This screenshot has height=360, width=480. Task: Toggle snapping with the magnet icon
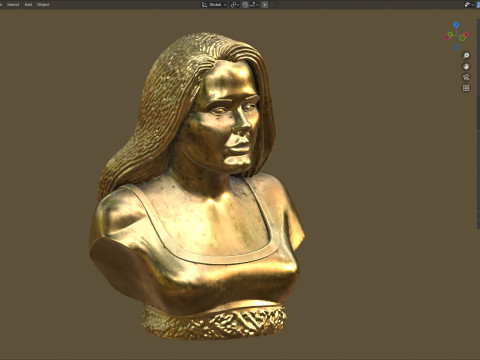tap(245, 5)
